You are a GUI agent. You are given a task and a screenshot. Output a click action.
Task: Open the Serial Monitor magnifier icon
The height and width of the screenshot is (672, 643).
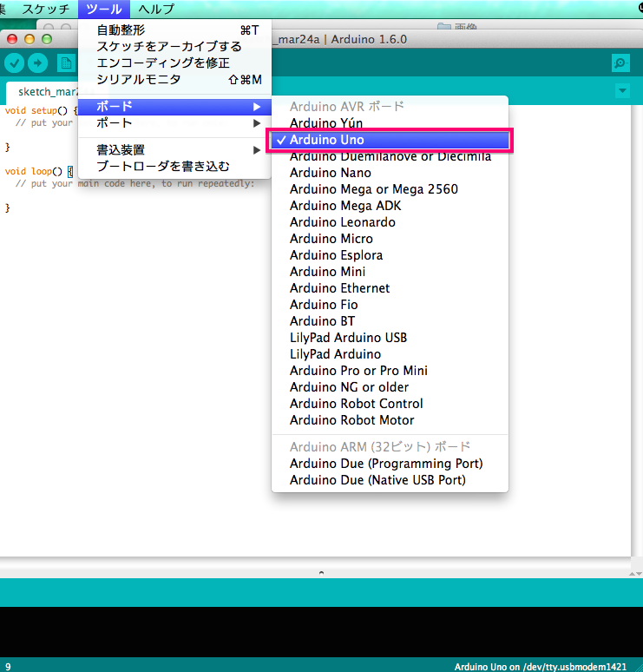pos(620,63)
